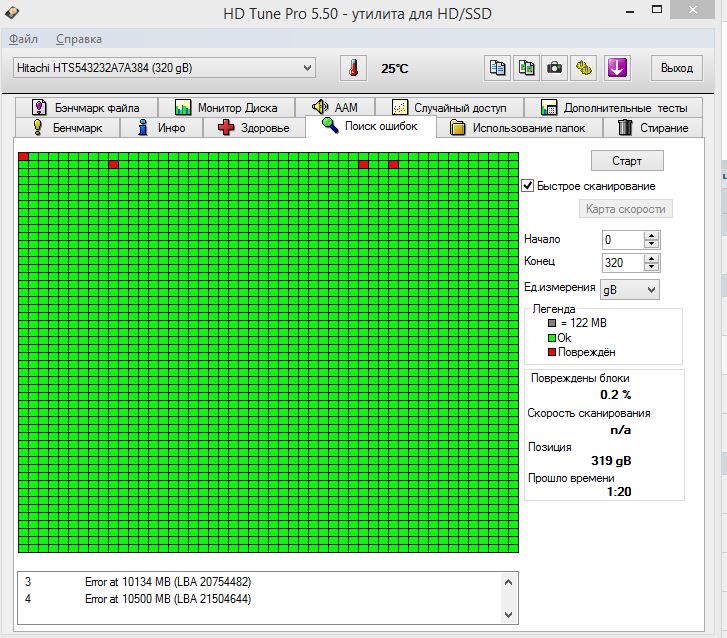Decrease the Конец value with down arrow
727x638 pixels.
(652, 267)
